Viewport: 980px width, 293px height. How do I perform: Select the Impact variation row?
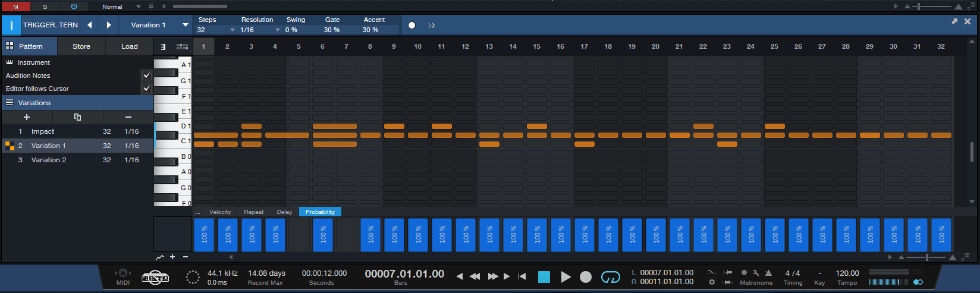[77, 131]
